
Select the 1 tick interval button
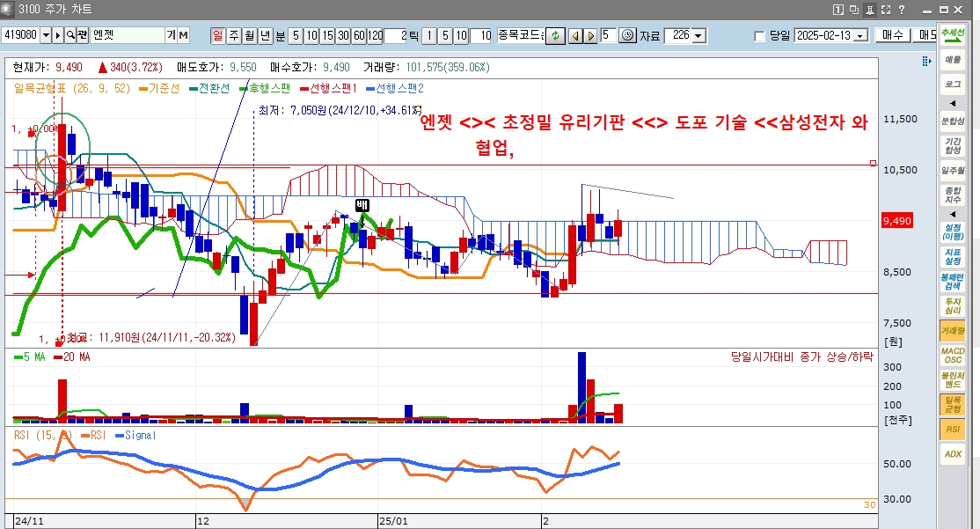[x=429, y=35]
